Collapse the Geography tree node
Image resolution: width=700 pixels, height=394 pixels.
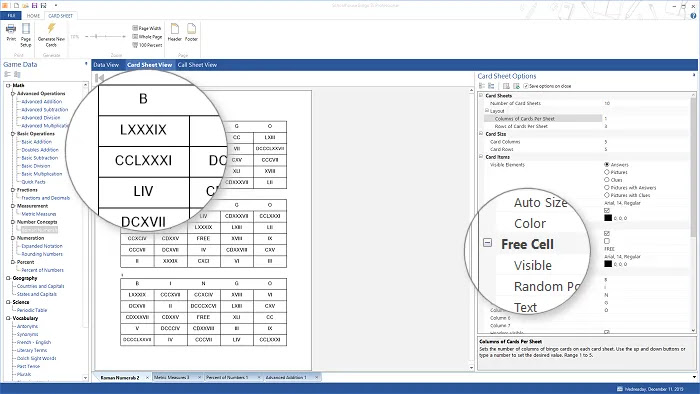pos(8,278)
